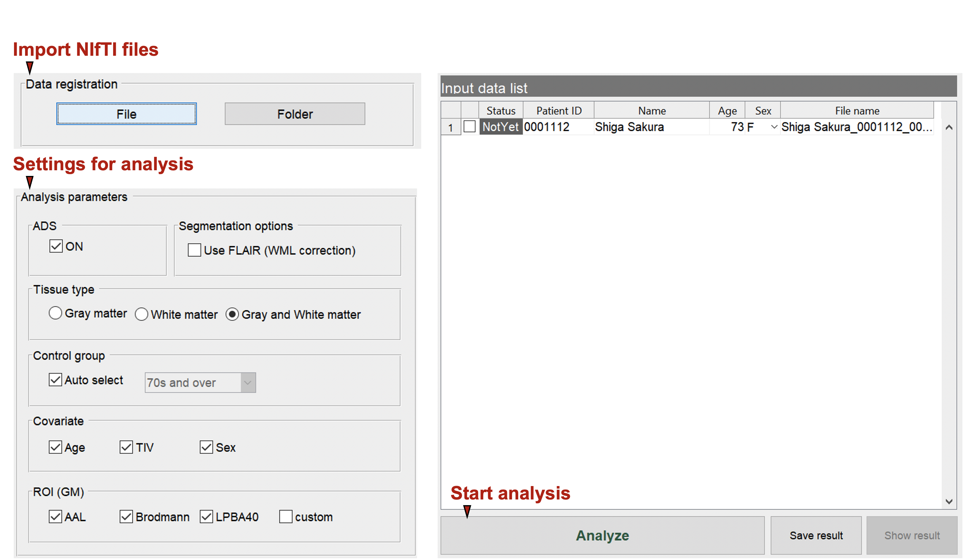Toggle the Age covariate checkbox
Viewport: 966px width, 560px height.
pos(55,447)
